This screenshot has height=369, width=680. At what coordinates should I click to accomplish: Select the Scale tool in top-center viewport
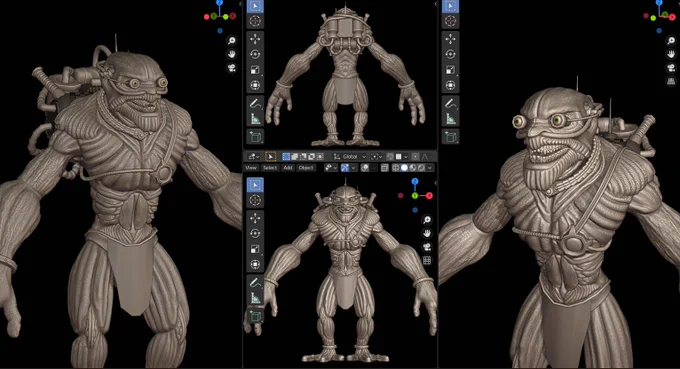click(255, 70)
